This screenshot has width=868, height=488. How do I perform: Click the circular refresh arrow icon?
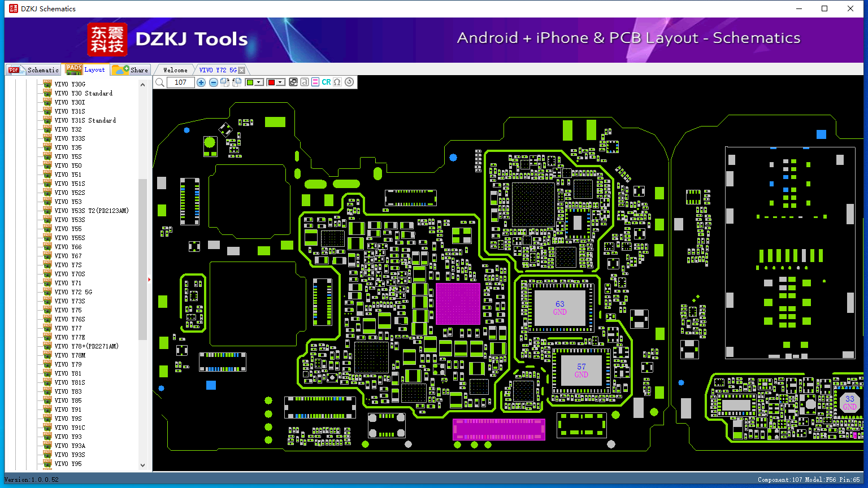[x=349, y=82]
